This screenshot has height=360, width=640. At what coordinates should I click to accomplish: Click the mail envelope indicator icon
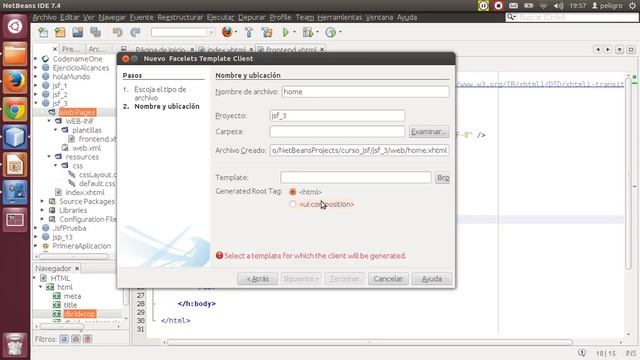(513, 6)
